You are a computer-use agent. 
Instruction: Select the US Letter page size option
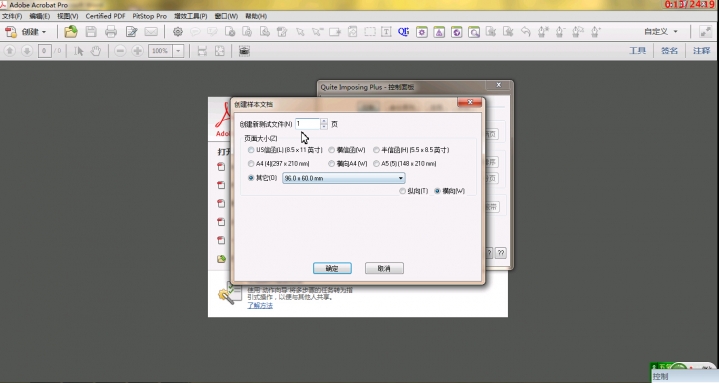click(251, 150)
